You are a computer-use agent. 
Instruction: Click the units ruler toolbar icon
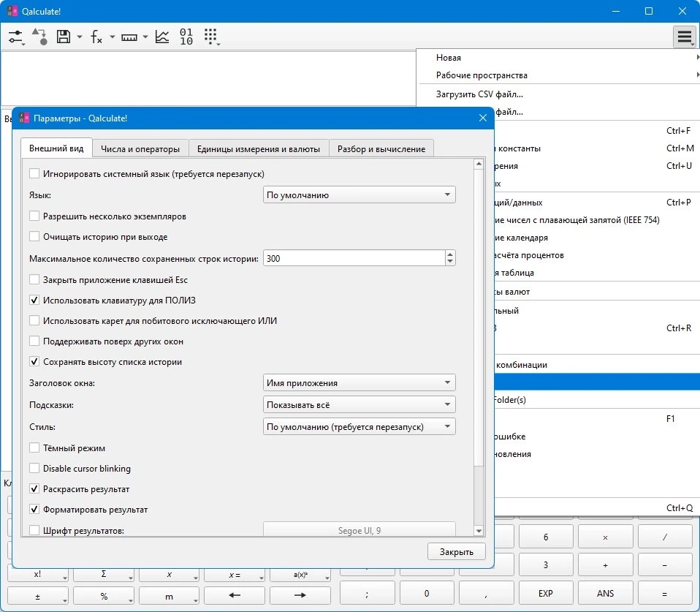coord(129,37)
